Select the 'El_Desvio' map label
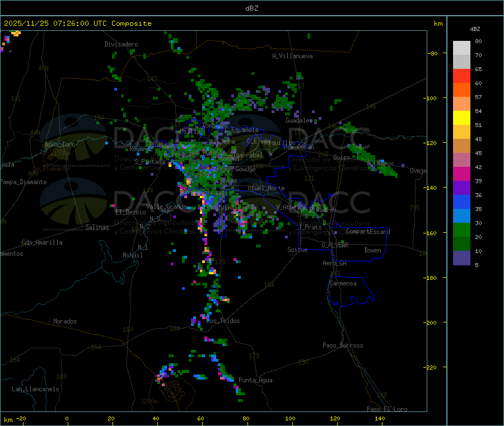This screenshot has width=504, height=426. point(130,212)
